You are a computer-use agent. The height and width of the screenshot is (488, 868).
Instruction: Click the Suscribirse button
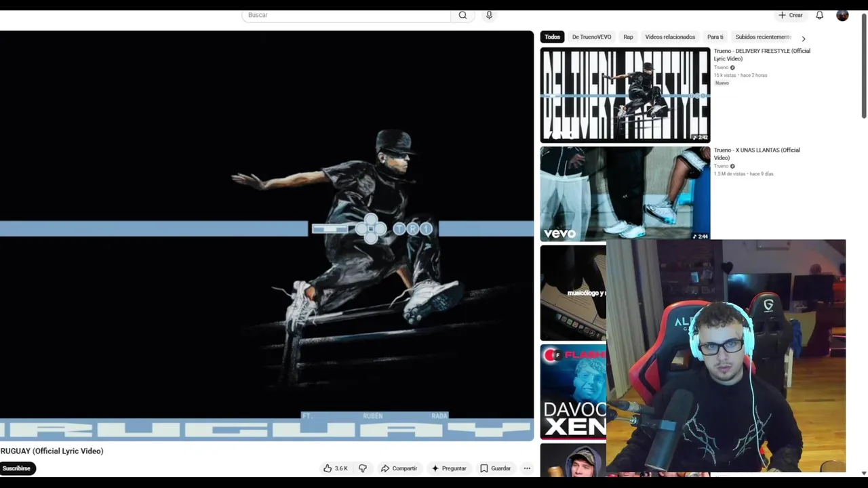[16, 468]
